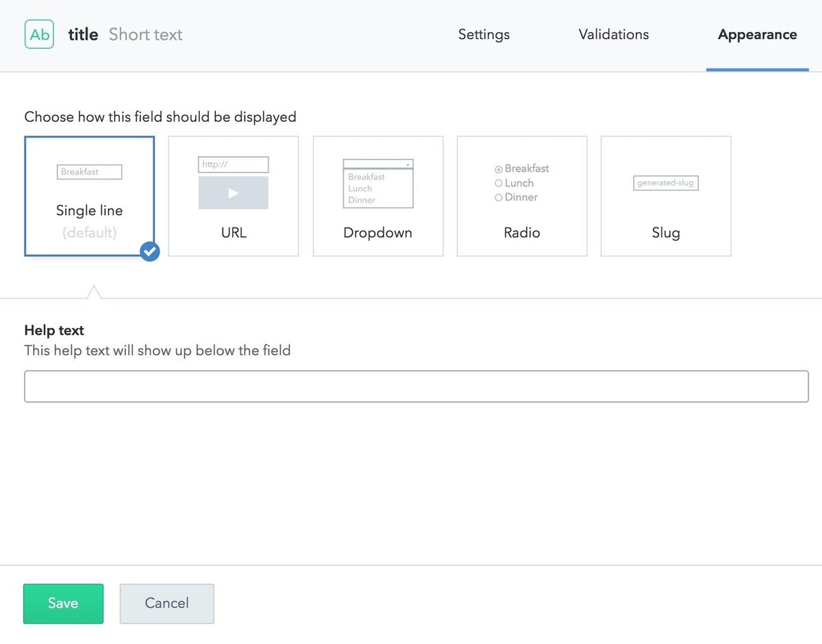Pick the URL display option label
Screen dimensions: 822x644
[x=234, y=233]
